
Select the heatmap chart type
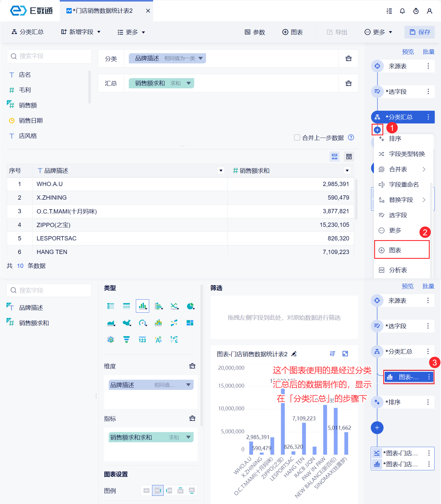[174, 339]
